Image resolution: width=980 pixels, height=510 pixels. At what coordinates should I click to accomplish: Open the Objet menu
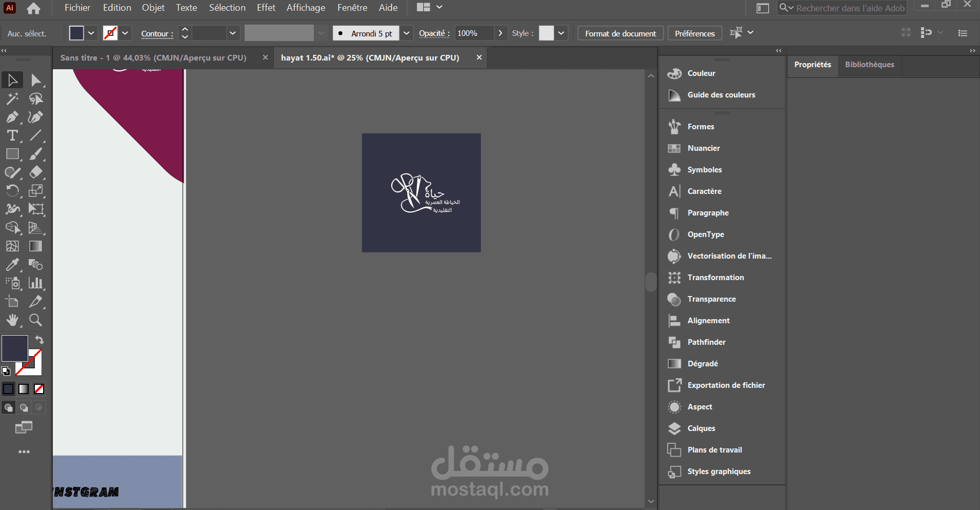pyautogui.click(x=153, y=8)
